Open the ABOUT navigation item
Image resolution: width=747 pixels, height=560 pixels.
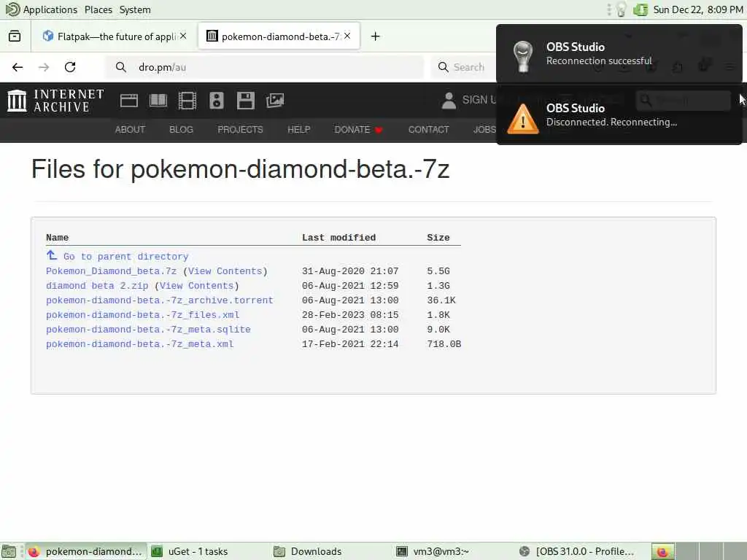pos(130,130)
